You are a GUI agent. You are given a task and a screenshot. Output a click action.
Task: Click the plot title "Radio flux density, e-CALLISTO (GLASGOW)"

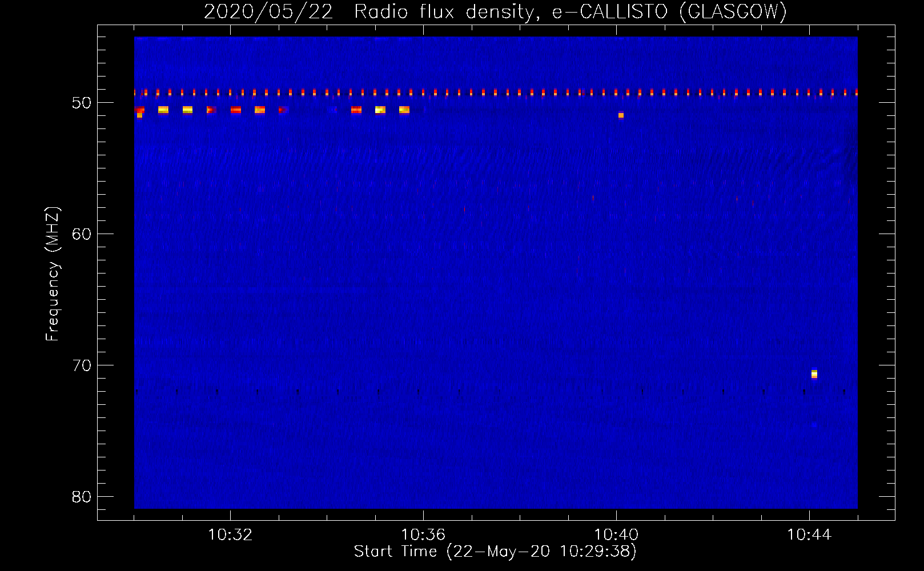tap(571, 11)
